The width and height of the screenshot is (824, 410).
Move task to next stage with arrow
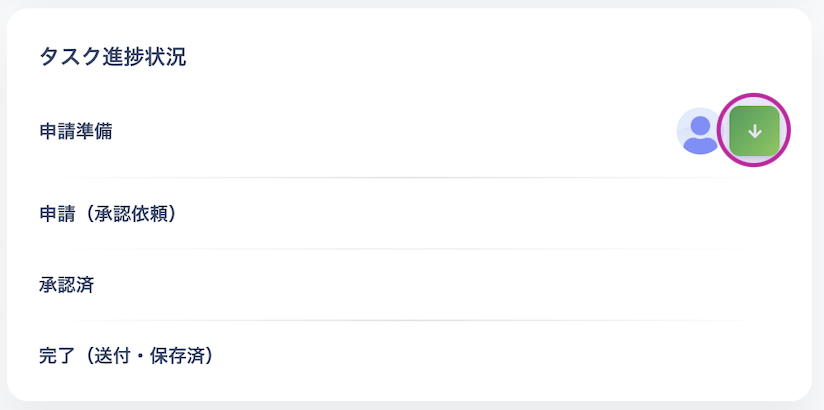pos(754,131)
